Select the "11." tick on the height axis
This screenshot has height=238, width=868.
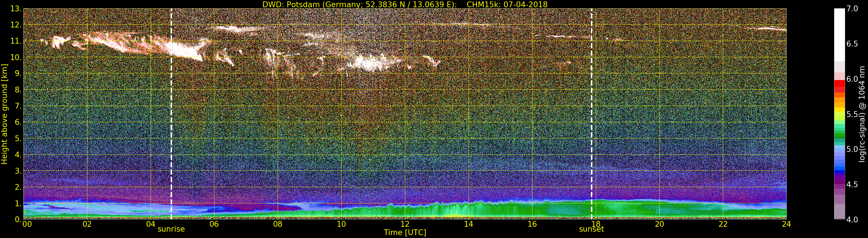pyautogui.click(x=16, y=41)
